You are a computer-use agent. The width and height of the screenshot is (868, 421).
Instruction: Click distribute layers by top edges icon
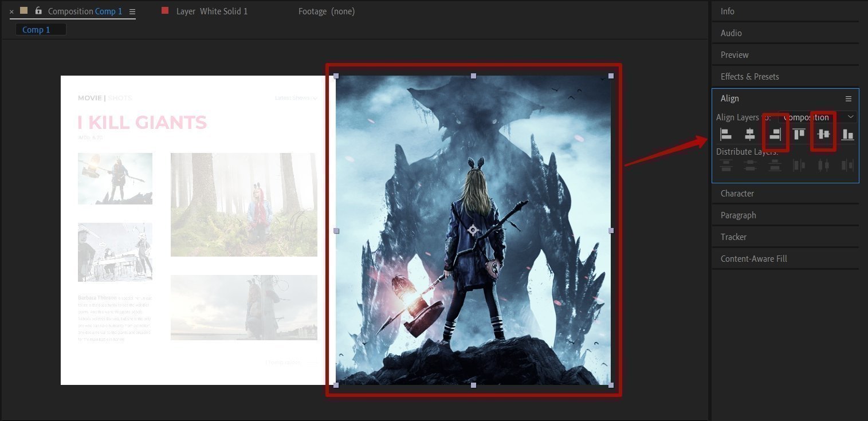726,166
